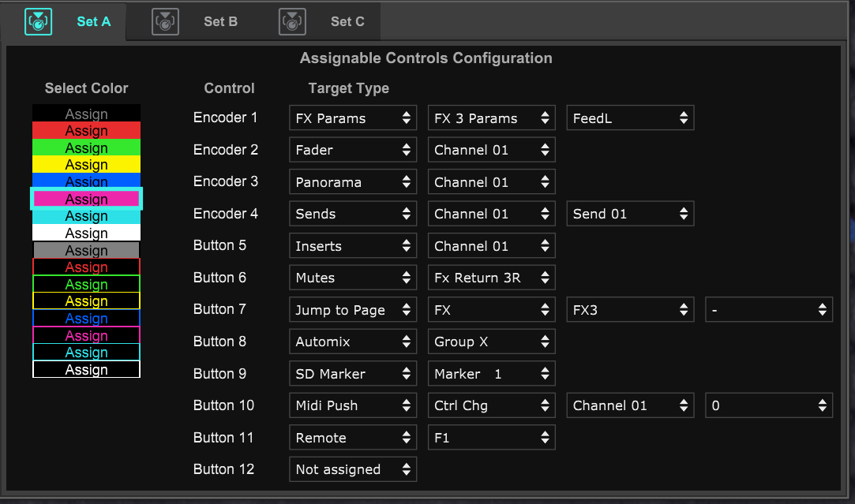The height and width of the screenshot is (504, 855).
Task: Click the Set B assignable controls icon
Action: pyautogui.click(x=165, y=22)
